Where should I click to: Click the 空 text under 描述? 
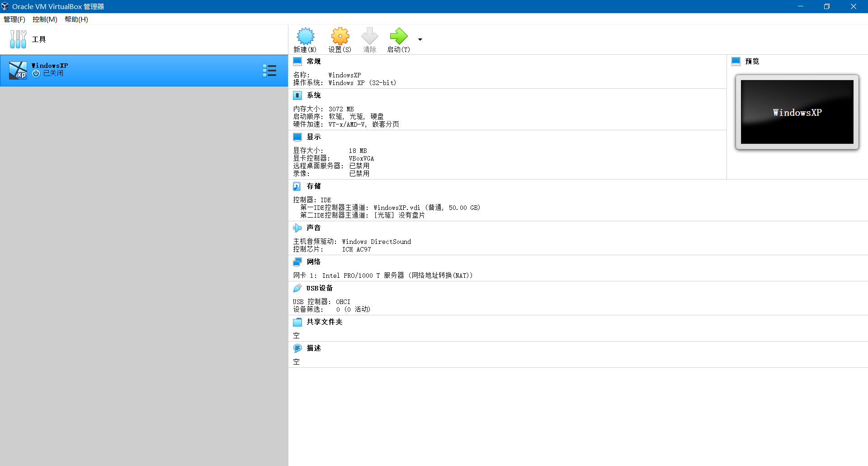coord(297,362)
